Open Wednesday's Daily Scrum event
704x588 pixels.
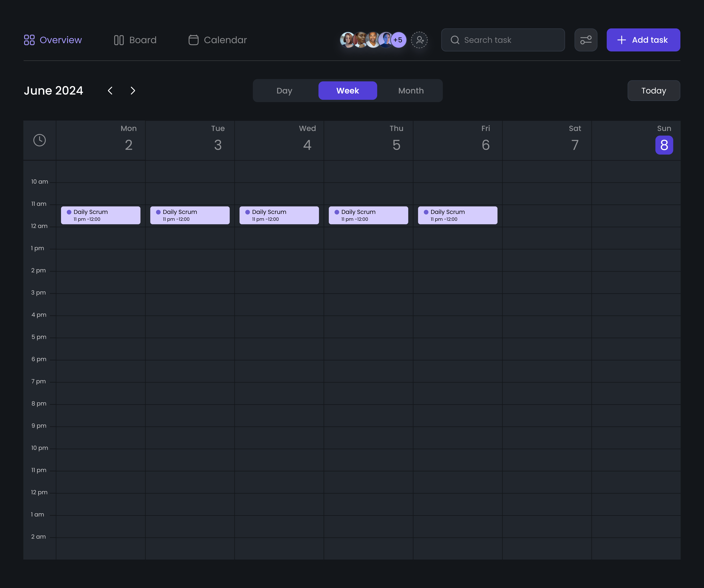[279, 215]
